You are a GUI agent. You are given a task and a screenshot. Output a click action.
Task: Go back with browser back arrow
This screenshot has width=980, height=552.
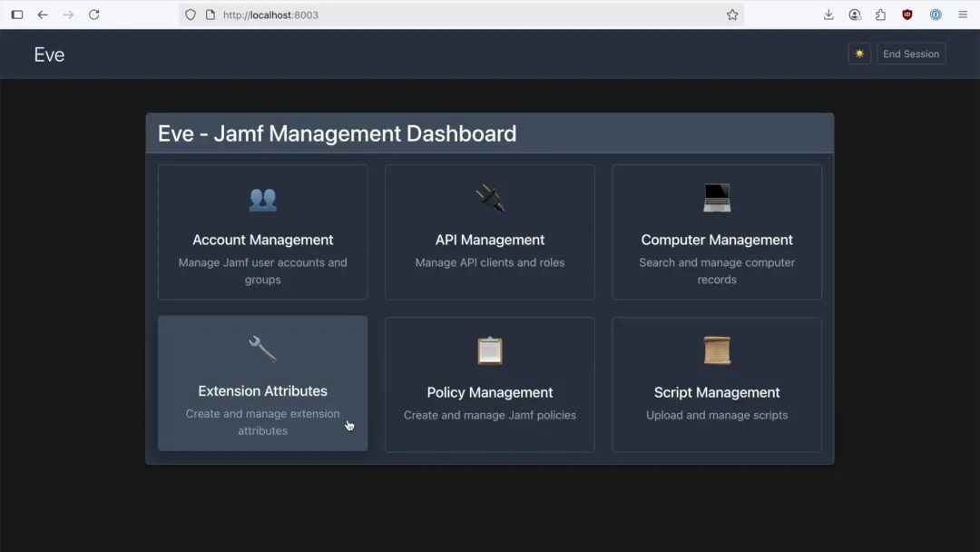point(43,15)
